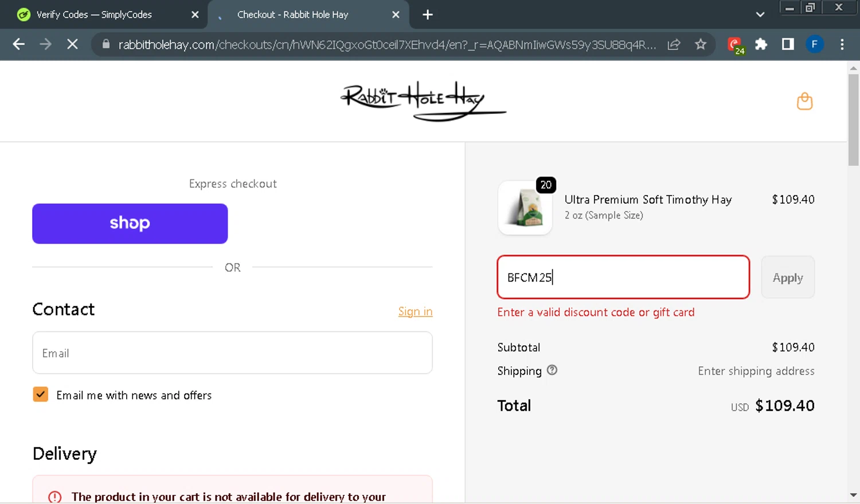Click 'Enter a valid discount code' error text

596,312
